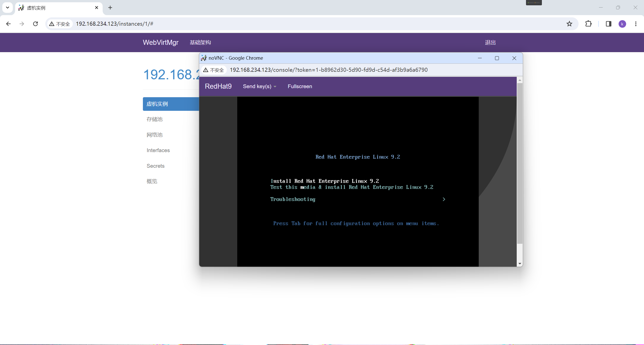The width and height of the screenshot is (644, 345).
Task: Bookmark this page with the star icon
Action: pyautogui.click(x=569, y=24)
